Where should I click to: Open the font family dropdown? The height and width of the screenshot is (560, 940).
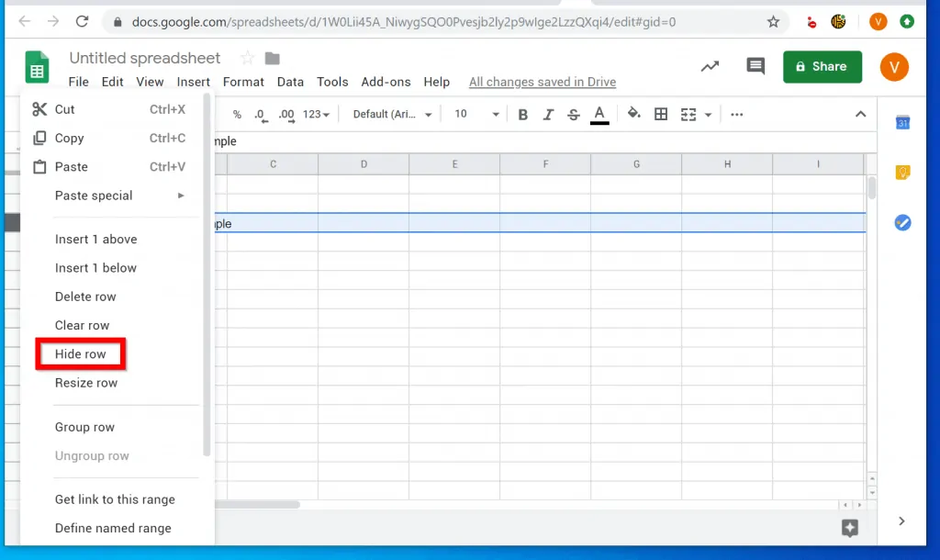click(390, 114)
